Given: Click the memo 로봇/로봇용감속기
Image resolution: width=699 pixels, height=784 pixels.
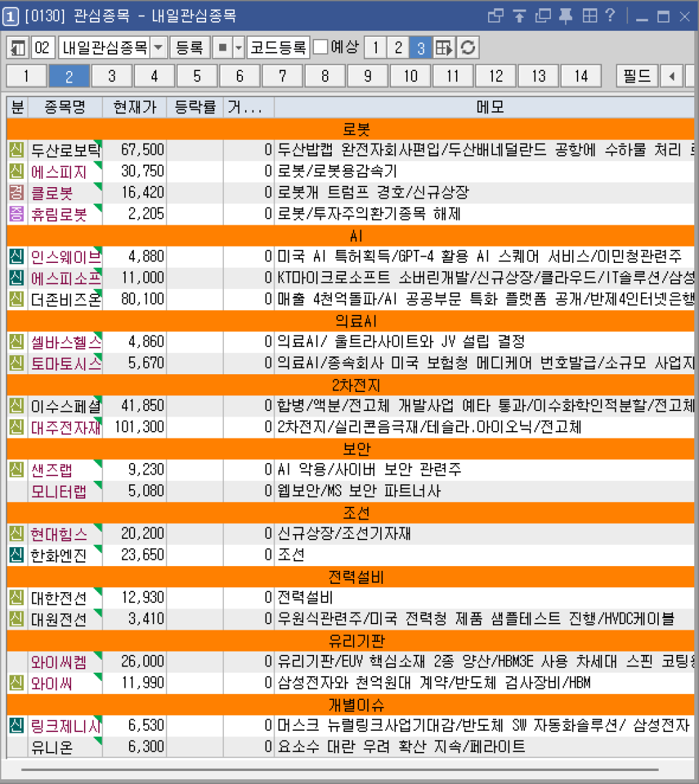Looking at the screenshot, I should click(x=337, y=171).
